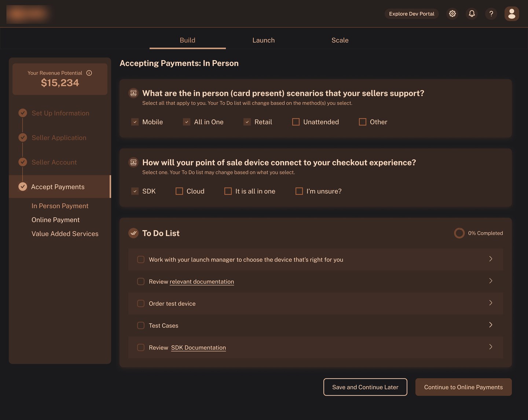Click the Seller Application checkmark icon
The height and width of the screenshot is (420, 528).
coord(23,137)
